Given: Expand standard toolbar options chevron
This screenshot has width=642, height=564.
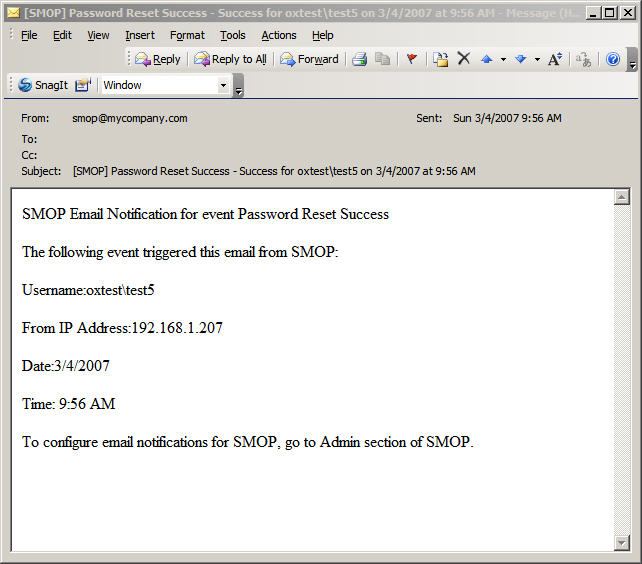Looking at the screenshot, I should pyautogui.click(x=632, y=60).
